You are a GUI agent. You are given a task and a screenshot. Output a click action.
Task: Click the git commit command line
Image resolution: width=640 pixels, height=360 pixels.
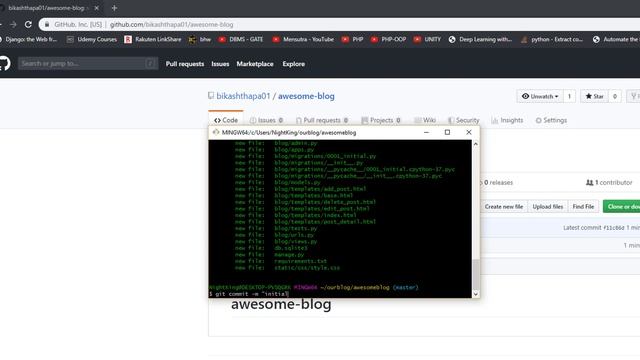point(249,294)
